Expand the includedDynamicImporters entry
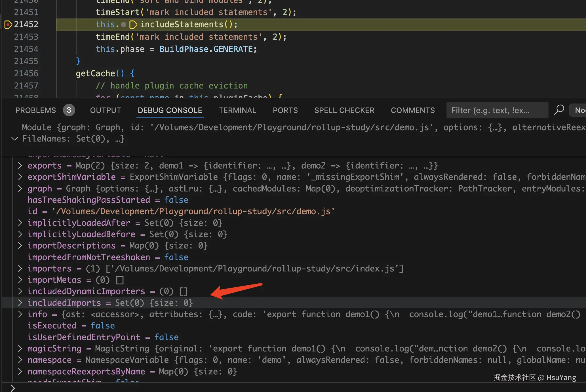This screenshot has width=586, height=392. tap(20, 291)
